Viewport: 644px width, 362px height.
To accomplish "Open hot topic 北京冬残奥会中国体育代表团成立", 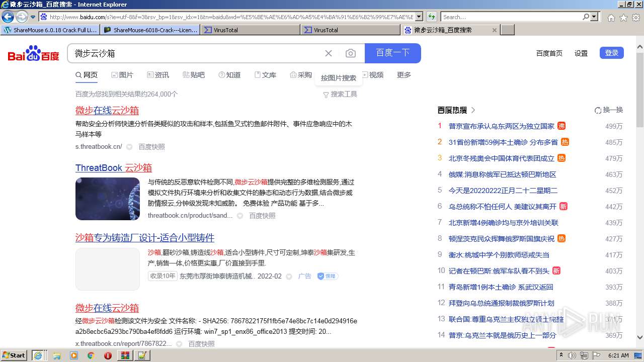I will pyautogui.click(x=502, y=158).
